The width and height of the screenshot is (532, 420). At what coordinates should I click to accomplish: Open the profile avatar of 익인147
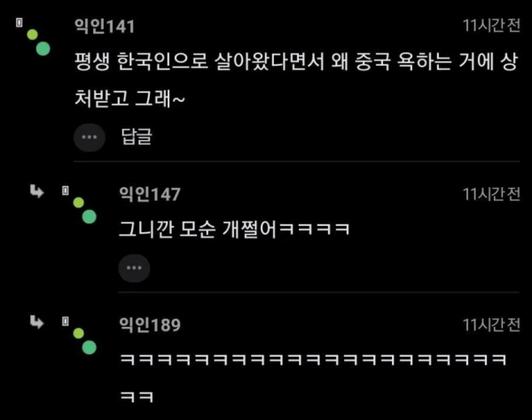tap(85, 211)
